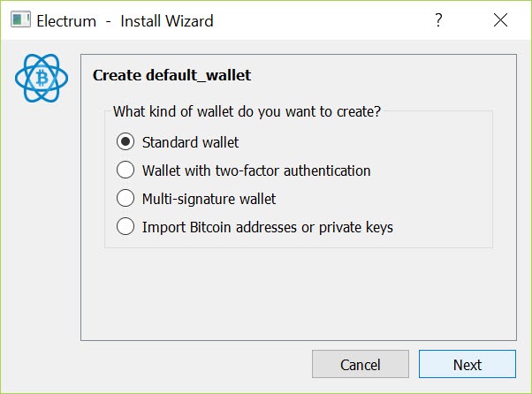Pick the Import Bitcoin addresses radio button
The width and height of the screenshot is (532, 394).
tap(125, 226)
